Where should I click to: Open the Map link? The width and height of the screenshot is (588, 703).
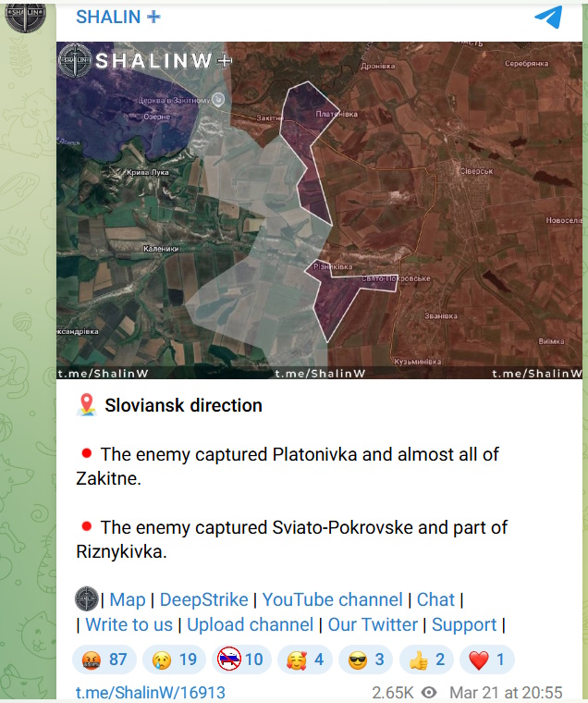[128, 599]
